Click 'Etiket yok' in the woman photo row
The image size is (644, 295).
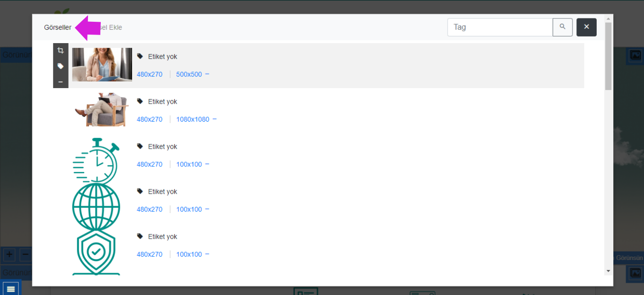[x=162, y=56]
